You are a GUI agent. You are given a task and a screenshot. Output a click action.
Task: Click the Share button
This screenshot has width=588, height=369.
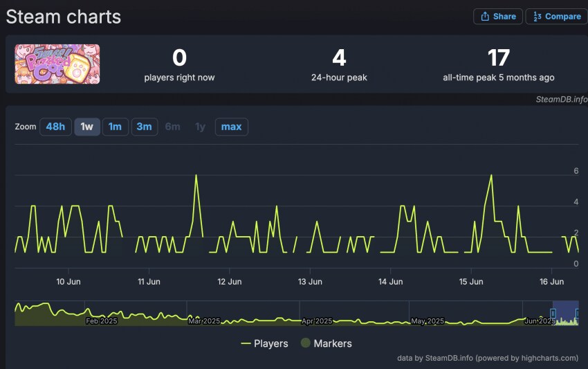497,17
